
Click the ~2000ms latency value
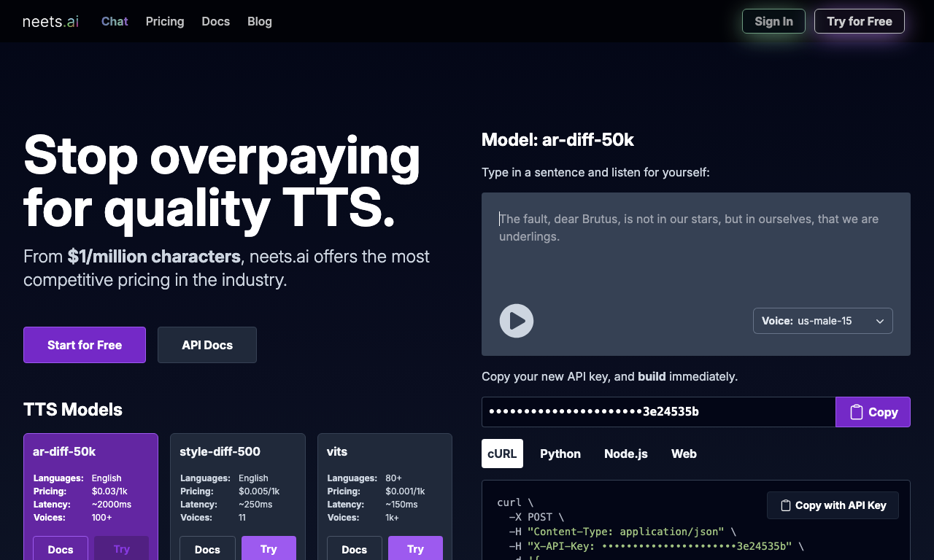pyautogui.click(x=112, y=505)
